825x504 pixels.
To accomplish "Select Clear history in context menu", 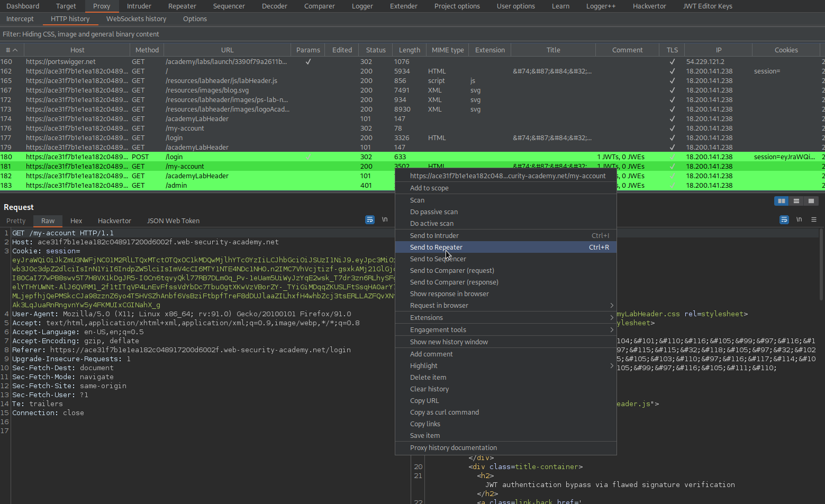I will [x=505, y=389].
